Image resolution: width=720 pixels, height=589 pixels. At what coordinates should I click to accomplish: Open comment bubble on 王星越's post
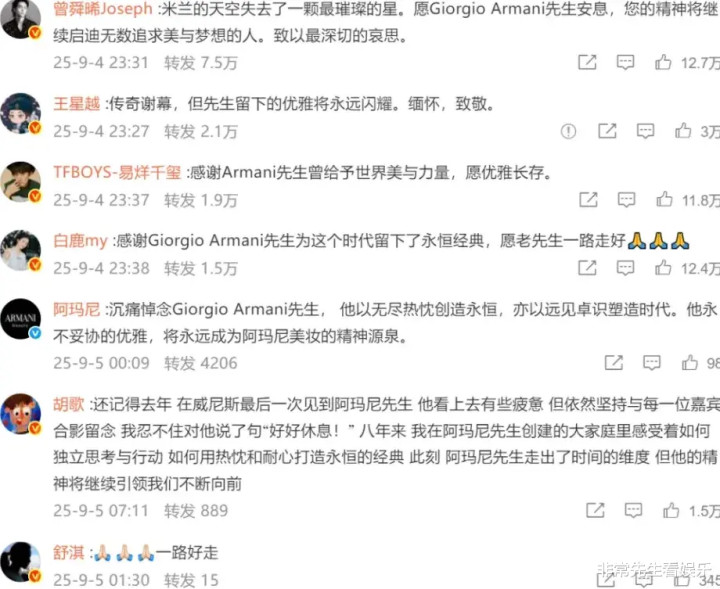(645, 131)
